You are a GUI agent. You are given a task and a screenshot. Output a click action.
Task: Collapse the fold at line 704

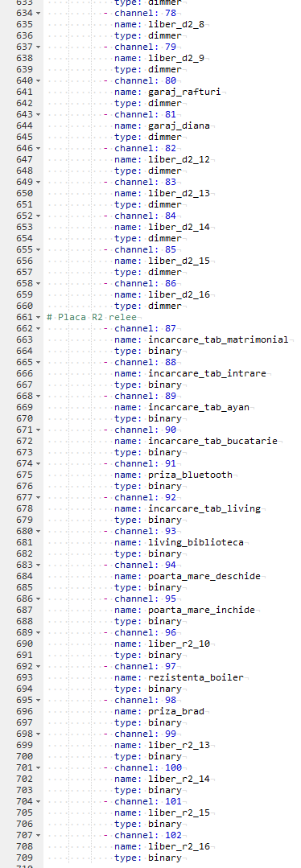(39, 801)
